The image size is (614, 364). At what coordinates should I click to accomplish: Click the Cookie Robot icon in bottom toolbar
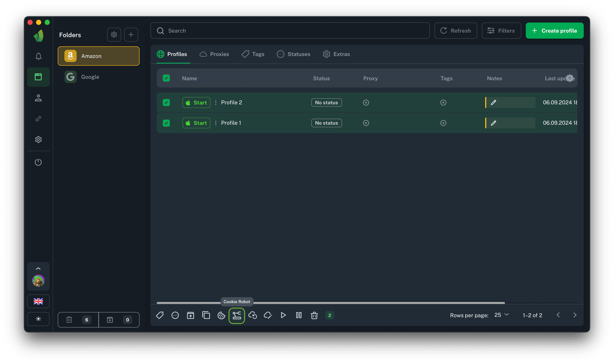click(x=236, y=315)
